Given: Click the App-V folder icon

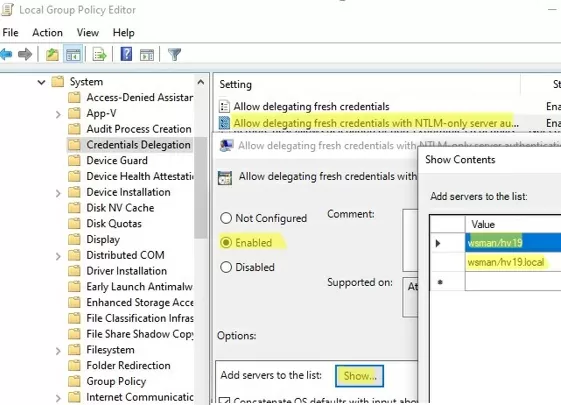Looking at the screenshot, I should pos(74,113).
